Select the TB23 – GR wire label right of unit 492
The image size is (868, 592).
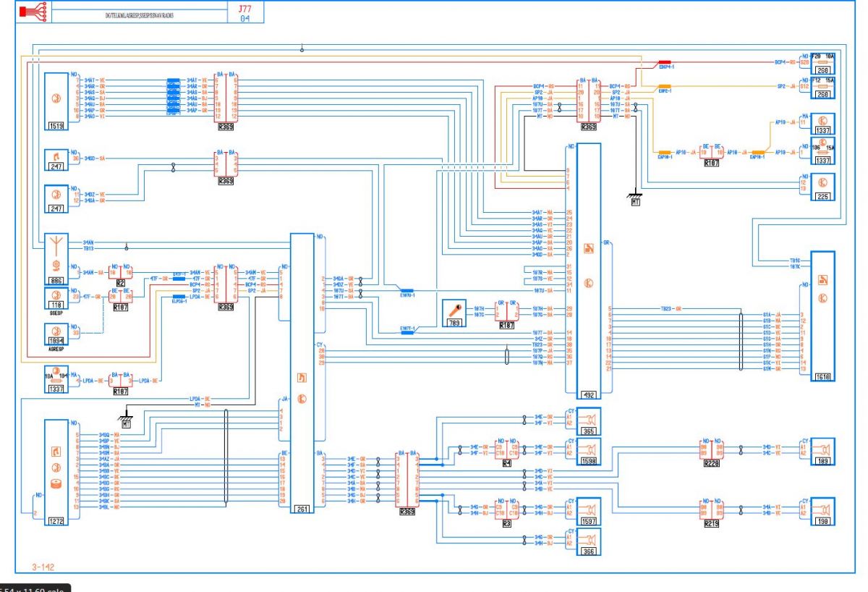(x=671, y=308)
